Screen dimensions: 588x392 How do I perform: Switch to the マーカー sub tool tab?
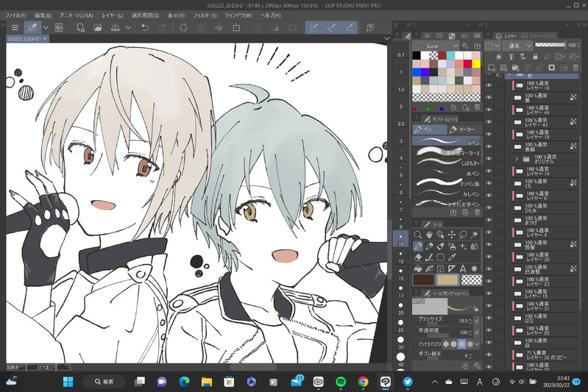pos(464,129)
